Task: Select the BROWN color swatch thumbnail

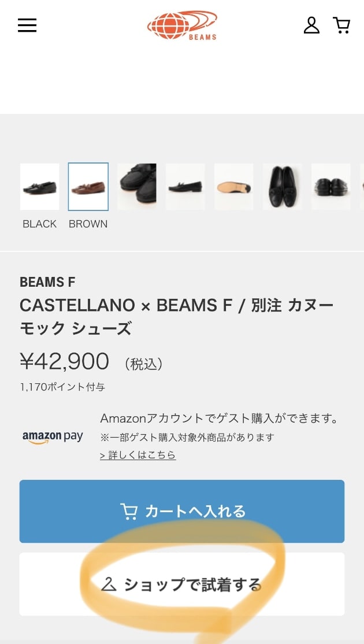Action: click(88, 187)
